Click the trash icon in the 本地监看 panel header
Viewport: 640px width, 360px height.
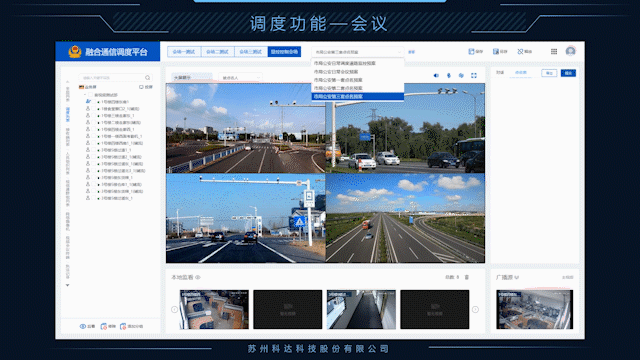[467, 277]
